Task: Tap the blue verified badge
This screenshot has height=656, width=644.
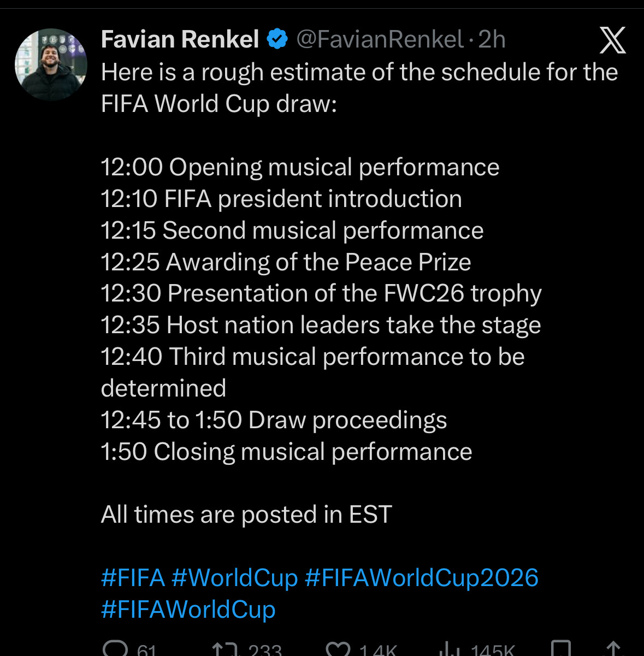Action: [277, 39]
